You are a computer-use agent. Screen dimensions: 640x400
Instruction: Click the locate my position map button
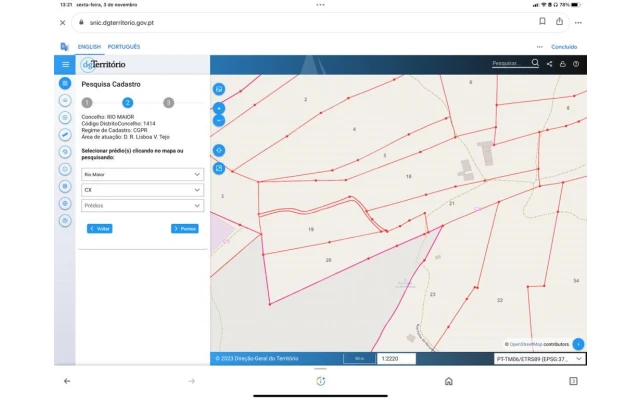pos(219,150)
